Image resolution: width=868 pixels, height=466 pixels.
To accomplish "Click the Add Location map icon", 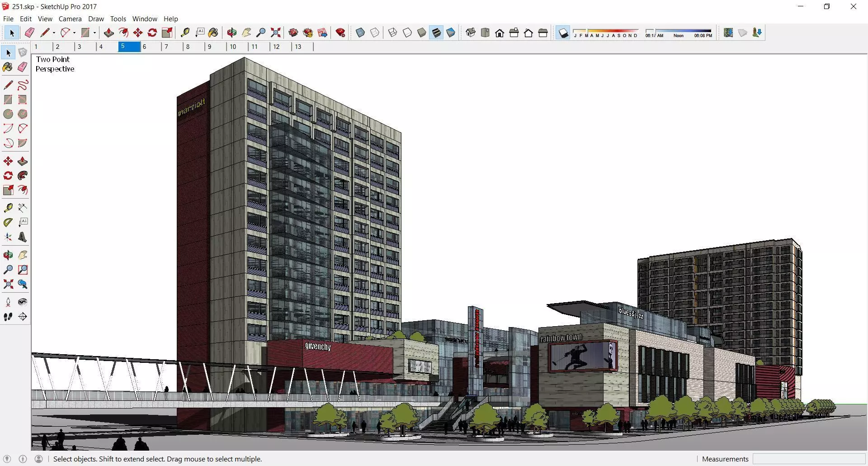I will pos(728,33).
